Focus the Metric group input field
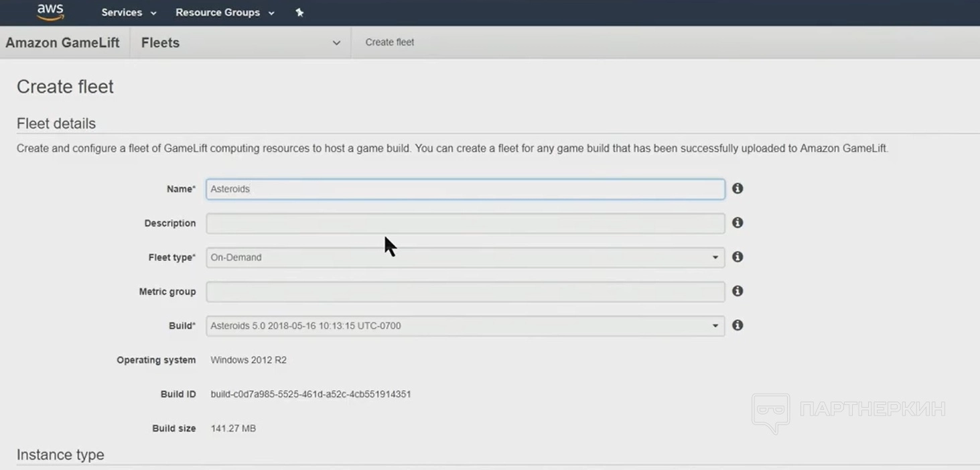The image size is (980, 470). (x=465, y=292)
